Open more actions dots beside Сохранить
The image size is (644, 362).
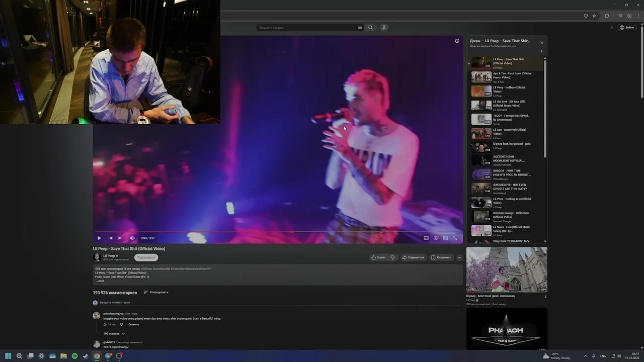click(459, 257)
